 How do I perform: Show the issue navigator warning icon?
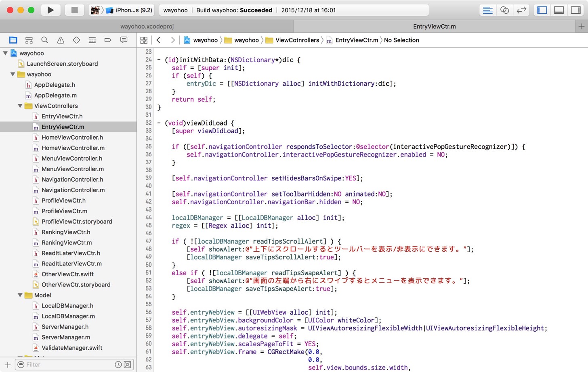tap(61, 40)
